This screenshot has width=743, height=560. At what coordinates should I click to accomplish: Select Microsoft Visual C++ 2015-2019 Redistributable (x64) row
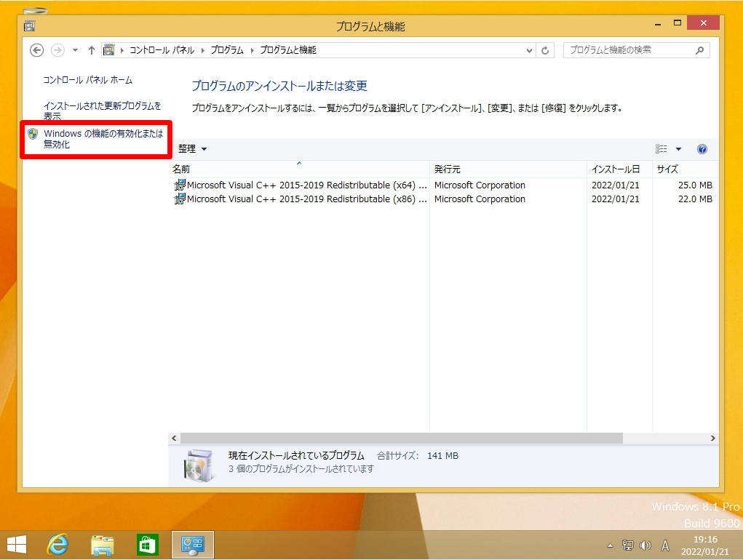point(443,185)
